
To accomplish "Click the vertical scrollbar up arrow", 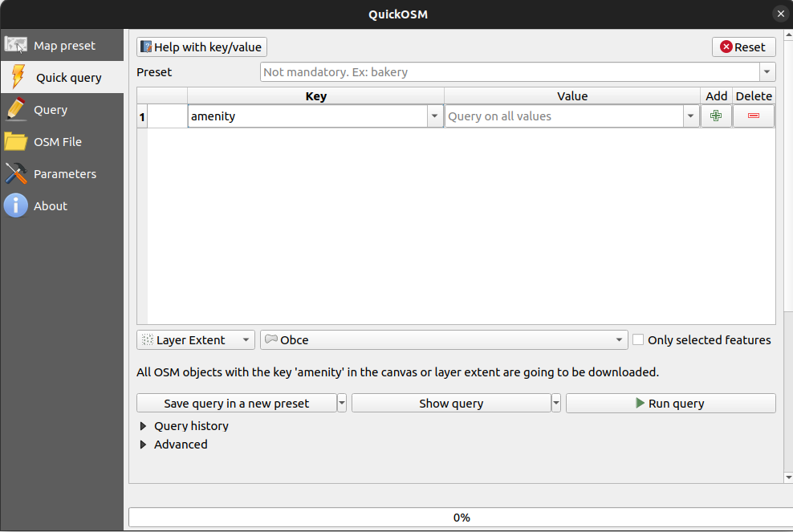I will point(788,35).
